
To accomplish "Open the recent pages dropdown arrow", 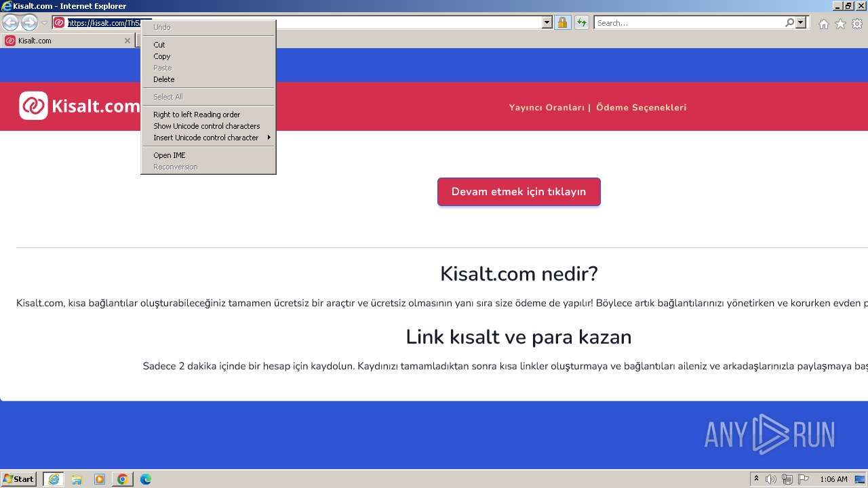I will 45,23.
